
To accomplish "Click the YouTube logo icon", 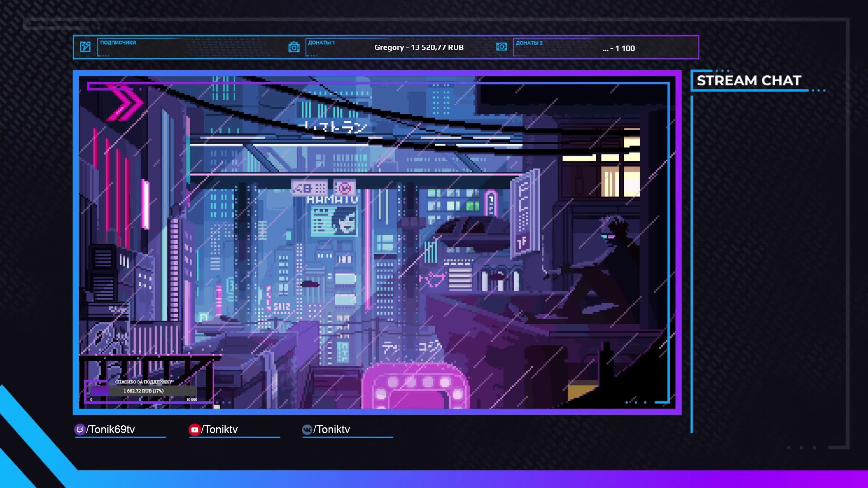I will click(194, 430).
